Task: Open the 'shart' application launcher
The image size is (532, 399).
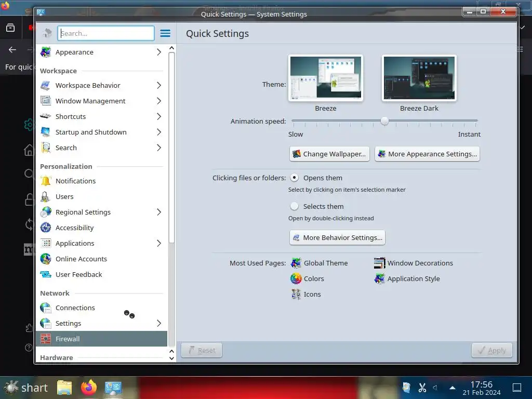Action: click(26, 388)
